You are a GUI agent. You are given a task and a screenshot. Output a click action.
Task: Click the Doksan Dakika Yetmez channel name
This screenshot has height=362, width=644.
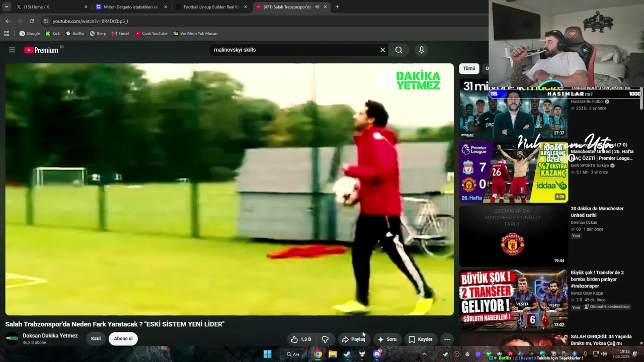click(50, 335)
